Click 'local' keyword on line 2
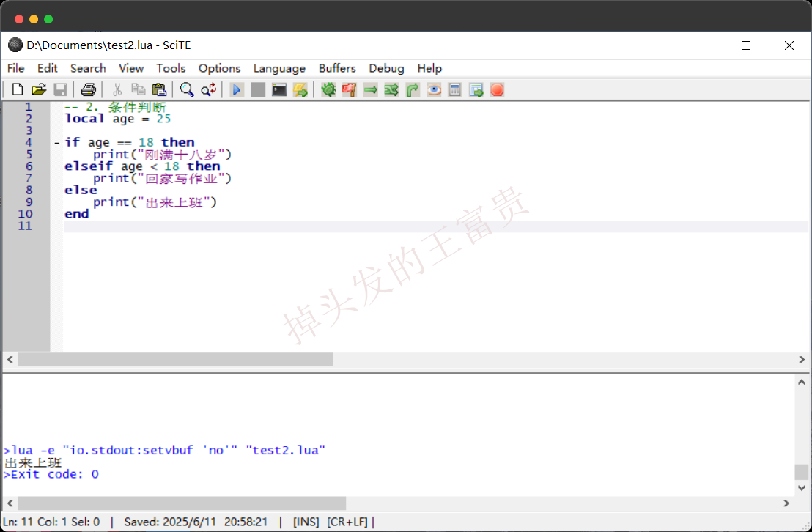Viewport: 812px width, 532px height. [x=84, y=119]
